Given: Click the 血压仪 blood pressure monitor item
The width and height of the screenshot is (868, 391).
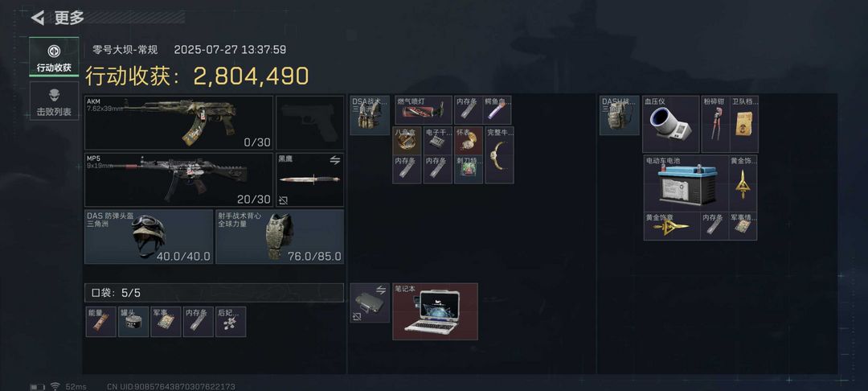Looking at the screenshot, I should [x=671, y=124].
